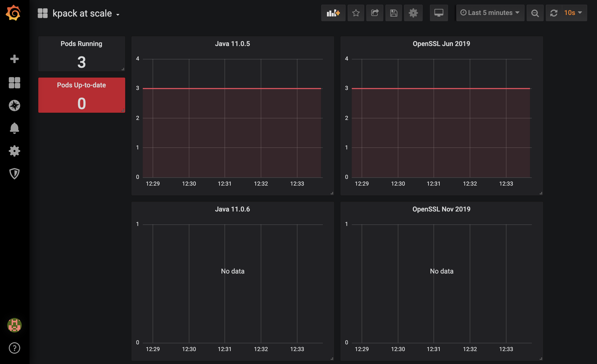Cycle view mode with monitor icon

[439, 13]
